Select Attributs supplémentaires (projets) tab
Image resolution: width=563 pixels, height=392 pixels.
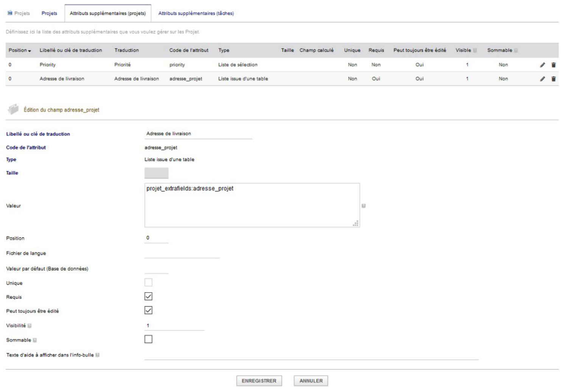(108, 13)
